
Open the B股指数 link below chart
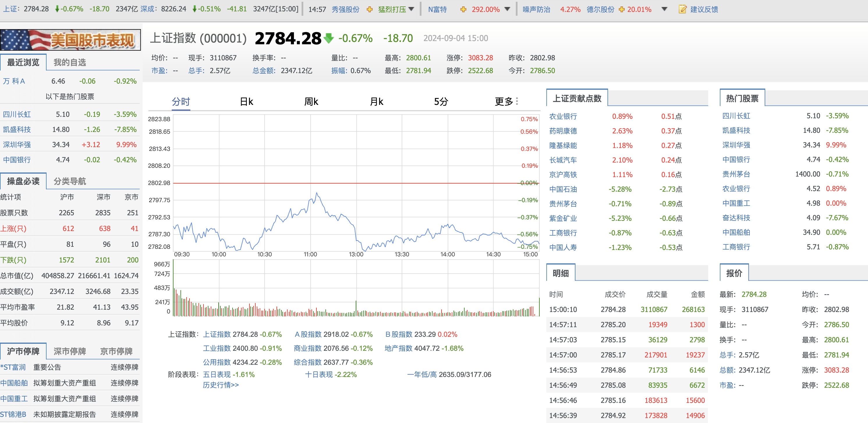399,334
